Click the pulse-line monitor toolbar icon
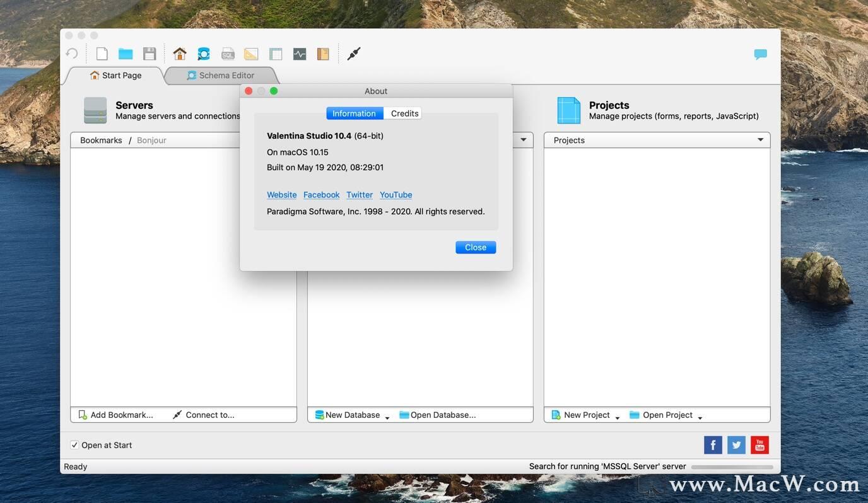868x503 pixels. coord(300,54)
